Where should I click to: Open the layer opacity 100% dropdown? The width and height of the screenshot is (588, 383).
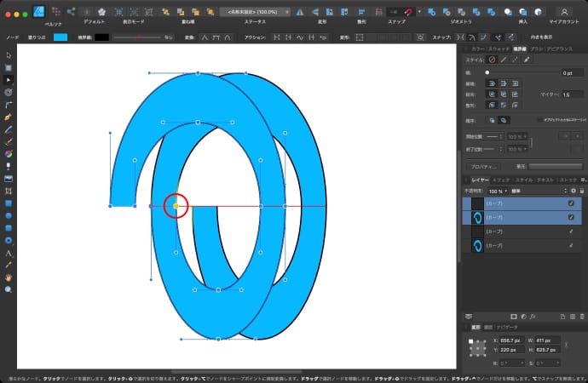click(496, 192)
